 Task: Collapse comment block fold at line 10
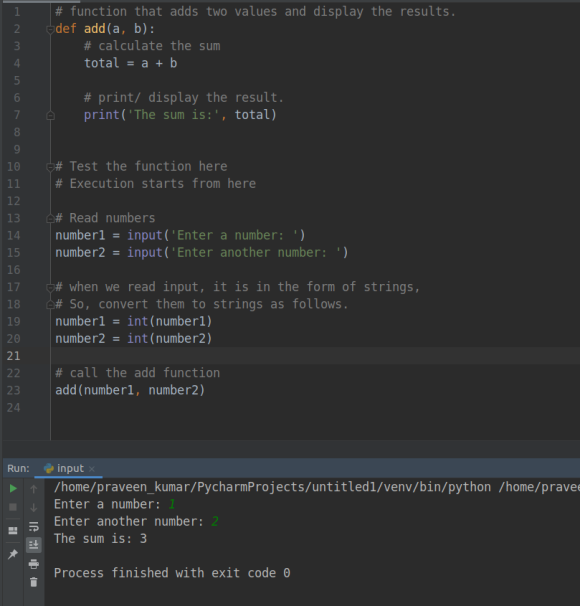click(50, 167)
